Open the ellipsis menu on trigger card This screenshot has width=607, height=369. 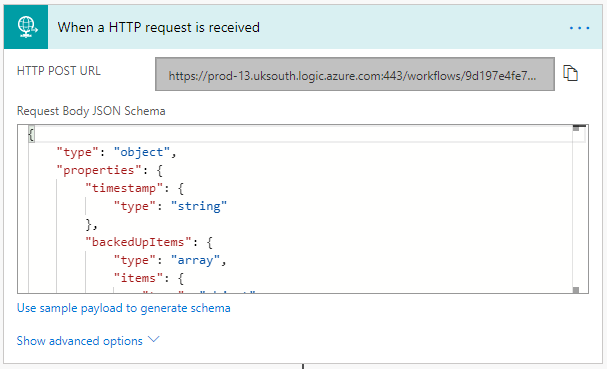(579, 28)
